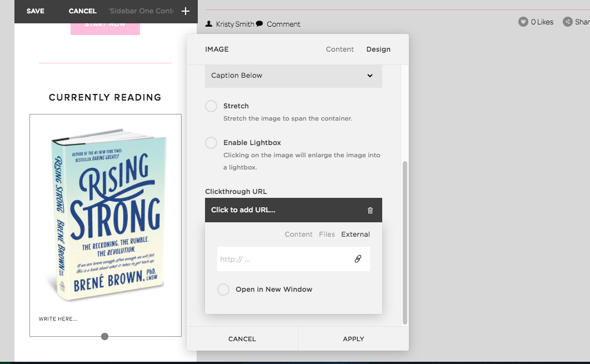Select the Files link type tab

327,234
